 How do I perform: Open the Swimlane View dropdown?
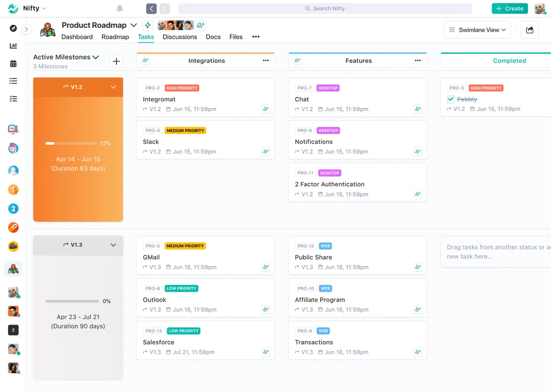click(x=477, y=30)
